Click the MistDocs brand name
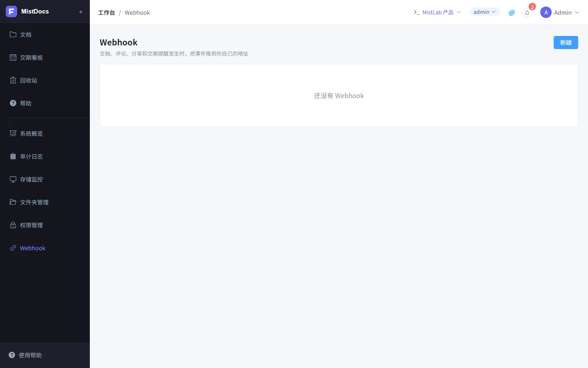The width and height of the screenshot is (588, 368). [35, 11]
